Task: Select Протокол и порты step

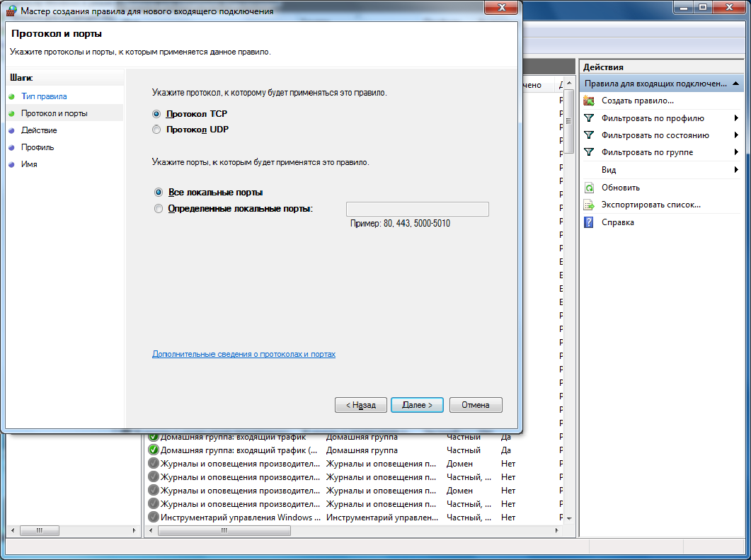Action: (x=54, y=113)
